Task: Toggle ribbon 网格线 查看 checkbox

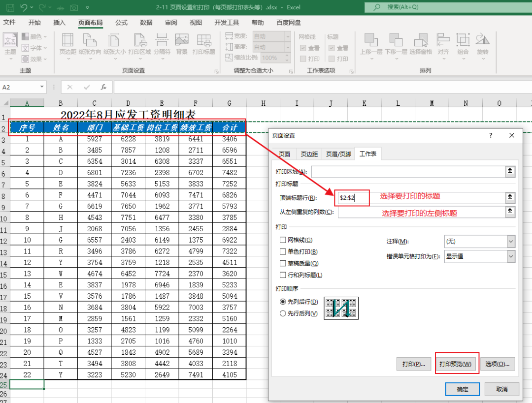Action: (x=303, y=48)
